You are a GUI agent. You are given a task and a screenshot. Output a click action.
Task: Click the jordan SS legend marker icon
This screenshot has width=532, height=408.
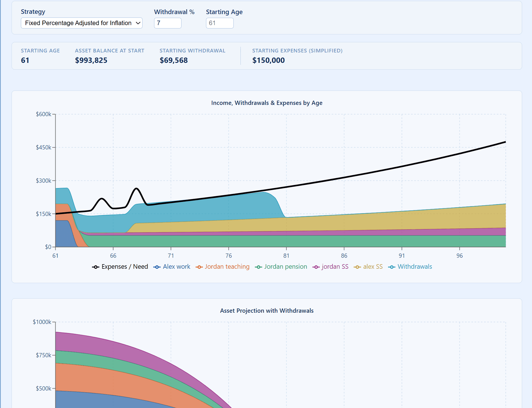[316, 267]
